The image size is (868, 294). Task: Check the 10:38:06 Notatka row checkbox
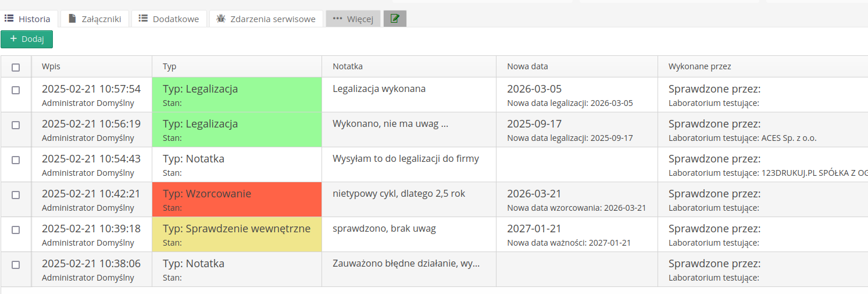click(16, 265)
